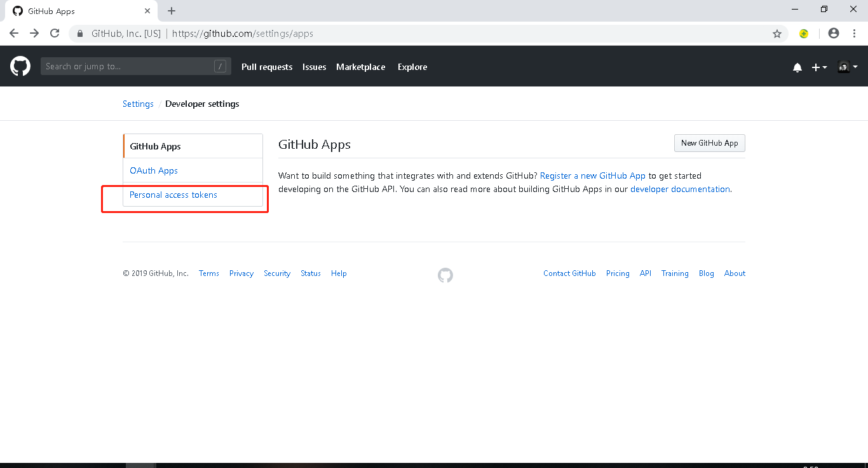Open a new browser tab

172,11
